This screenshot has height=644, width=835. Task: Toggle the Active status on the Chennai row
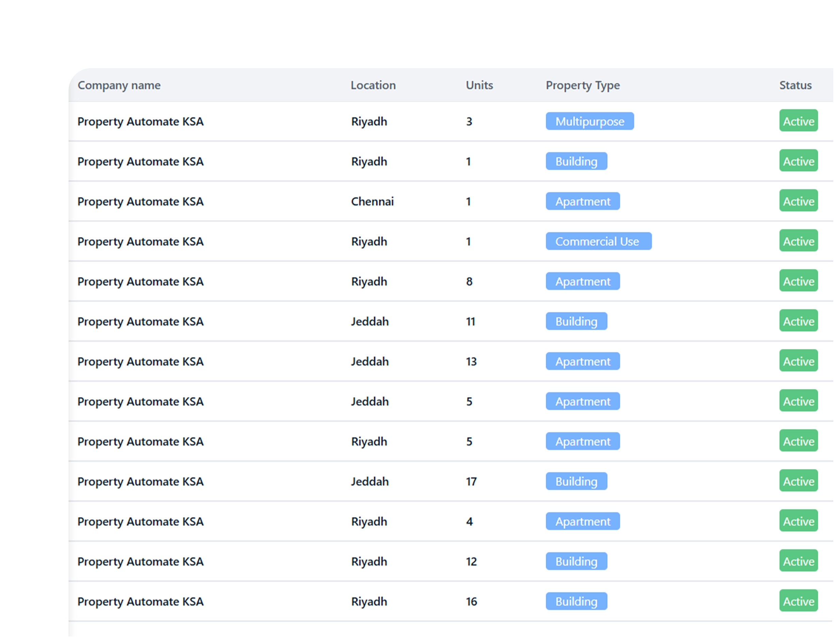[798, 201]
